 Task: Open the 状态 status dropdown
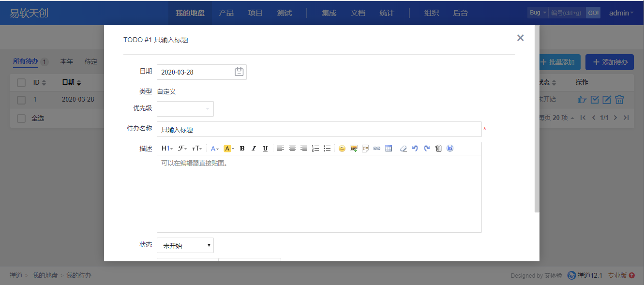pyautogui.click(x=185, y=245)
